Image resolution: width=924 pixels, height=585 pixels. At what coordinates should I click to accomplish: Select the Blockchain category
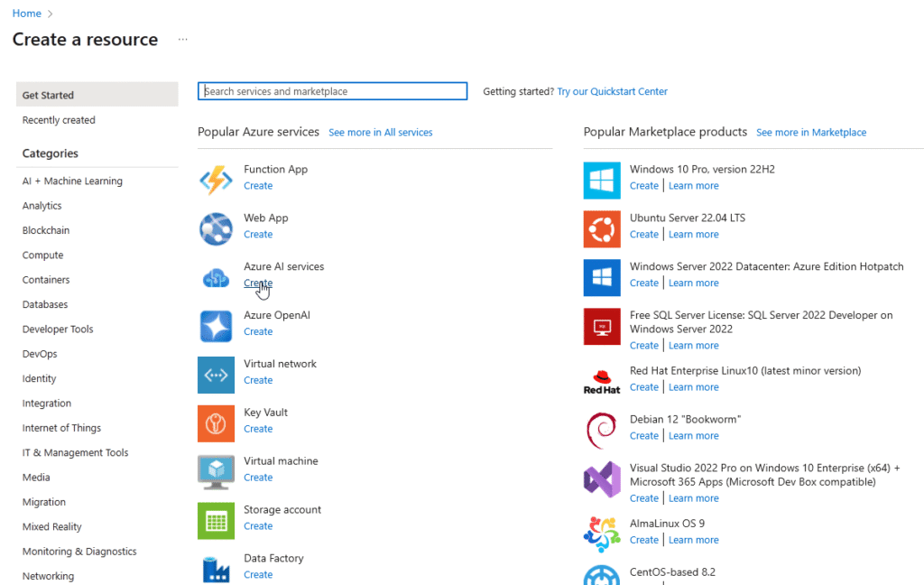[x=46, y=230]
